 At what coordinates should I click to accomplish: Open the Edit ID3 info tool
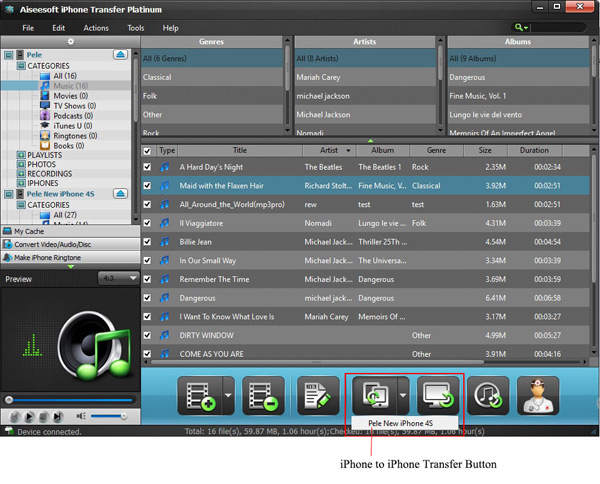pyautogui.click(x=318, y=396)
